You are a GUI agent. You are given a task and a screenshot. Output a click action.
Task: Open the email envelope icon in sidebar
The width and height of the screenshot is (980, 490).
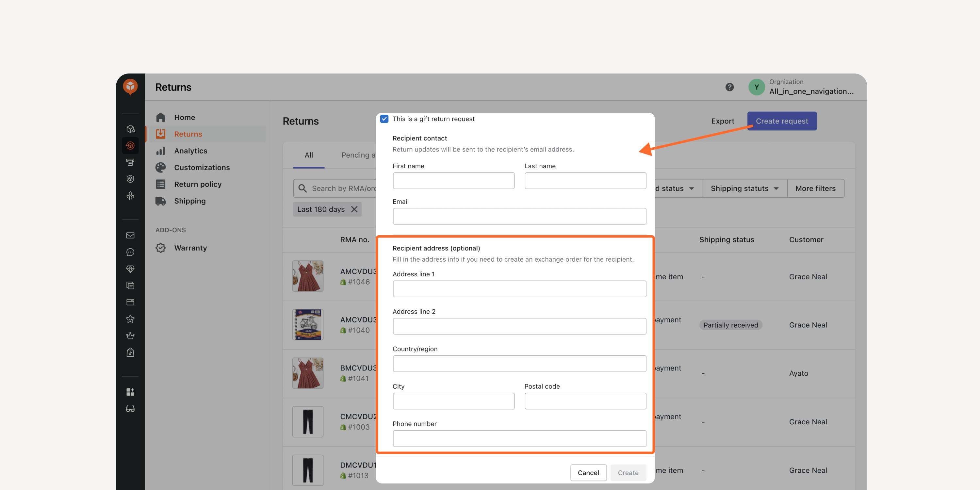pos(130,236)
